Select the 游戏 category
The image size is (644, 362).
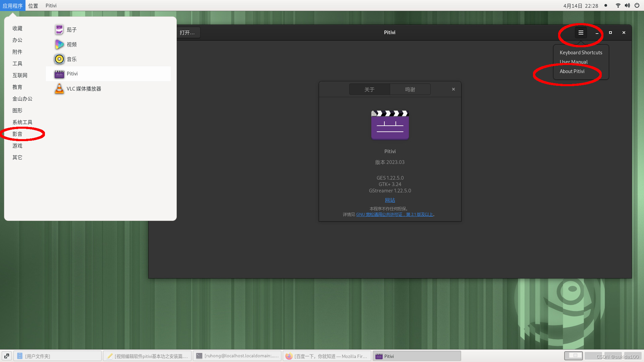[x=17, y=146]
